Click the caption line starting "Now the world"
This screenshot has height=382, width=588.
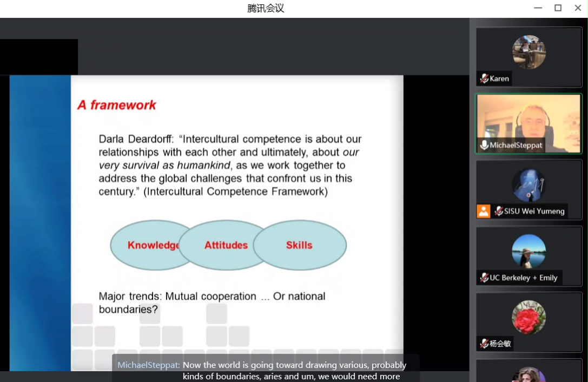pyautogui.click(x=294, y=365)
